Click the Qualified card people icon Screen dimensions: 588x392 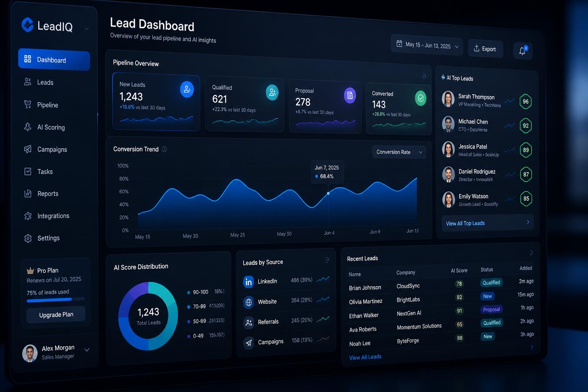point(272,92)
